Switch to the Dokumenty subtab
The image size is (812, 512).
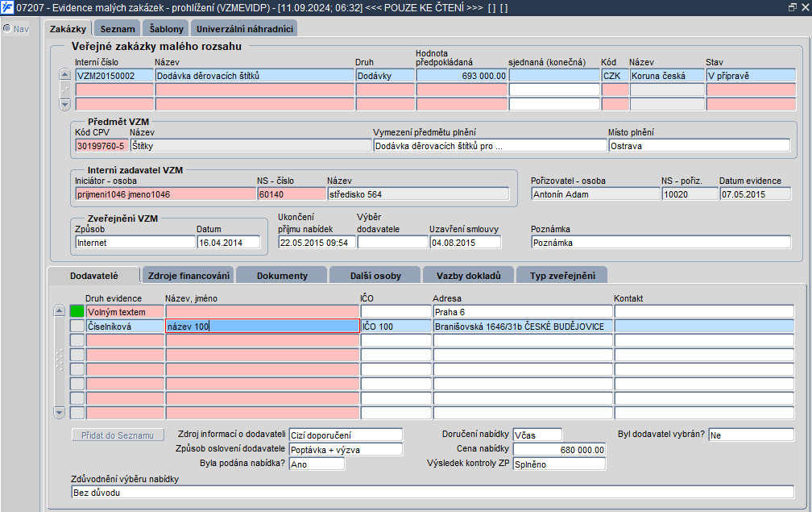(282, 276)
